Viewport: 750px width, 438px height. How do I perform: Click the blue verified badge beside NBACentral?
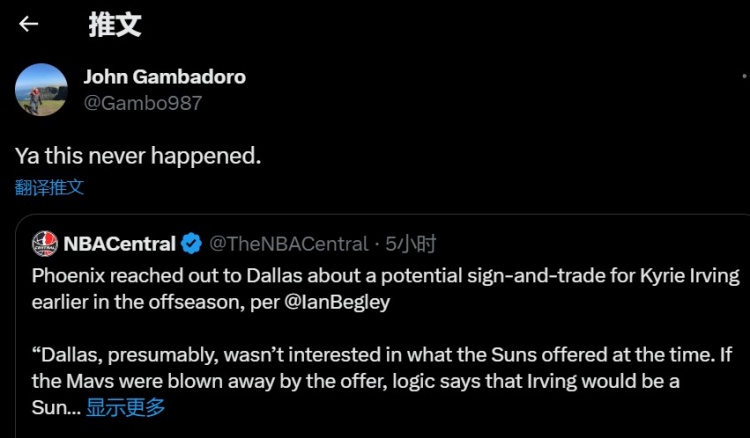[191, 243]
